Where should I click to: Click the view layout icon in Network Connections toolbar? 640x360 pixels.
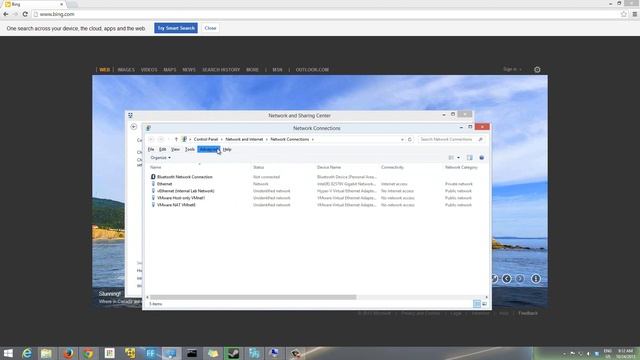[x=451, y=158]
